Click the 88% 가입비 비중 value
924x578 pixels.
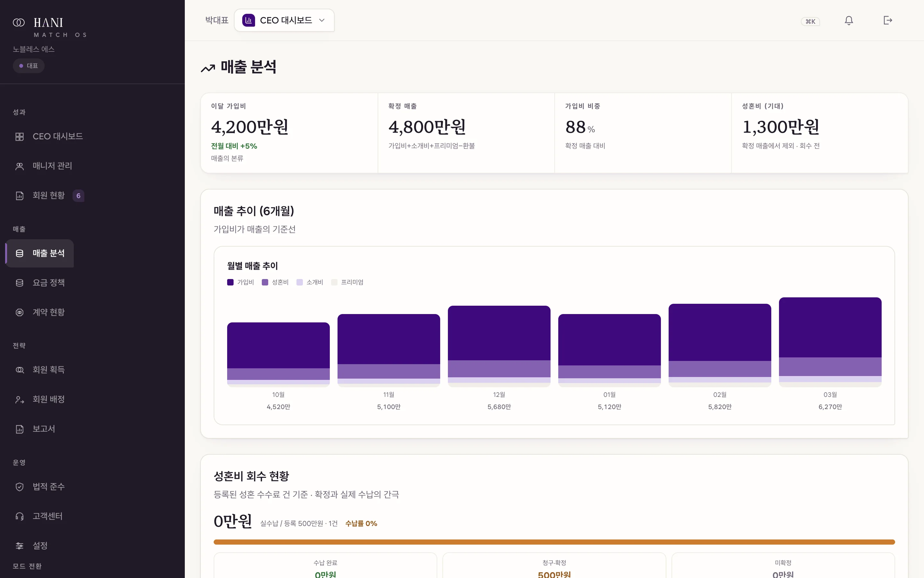[580, 127]
